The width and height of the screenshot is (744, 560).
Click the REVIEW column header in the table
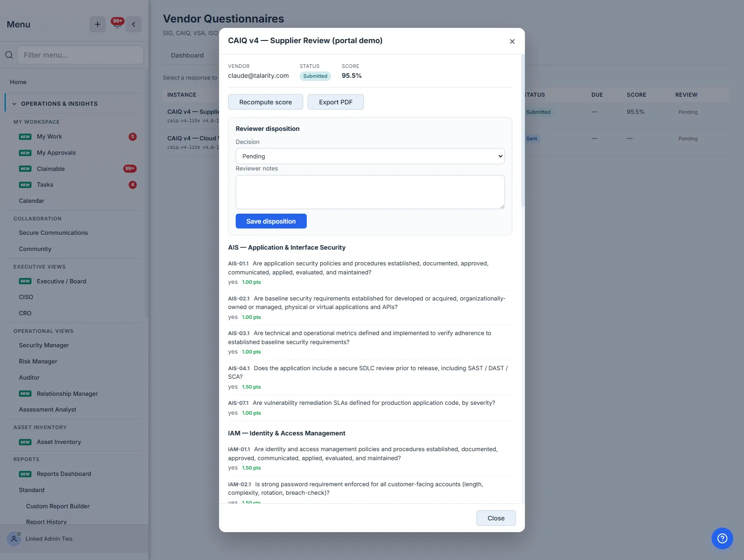click(x=686, y=95)
